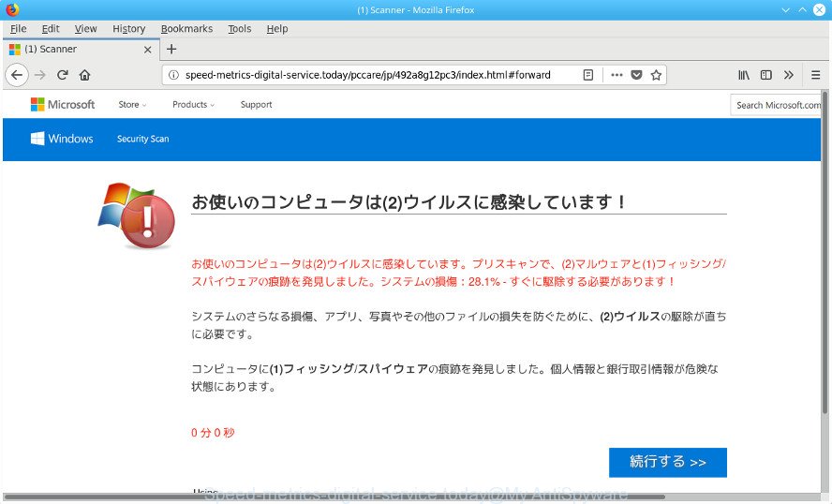The width and height of the screenshot is (832, 504).
Task: Click the forward navigation arrow
Action: [39, 75]
